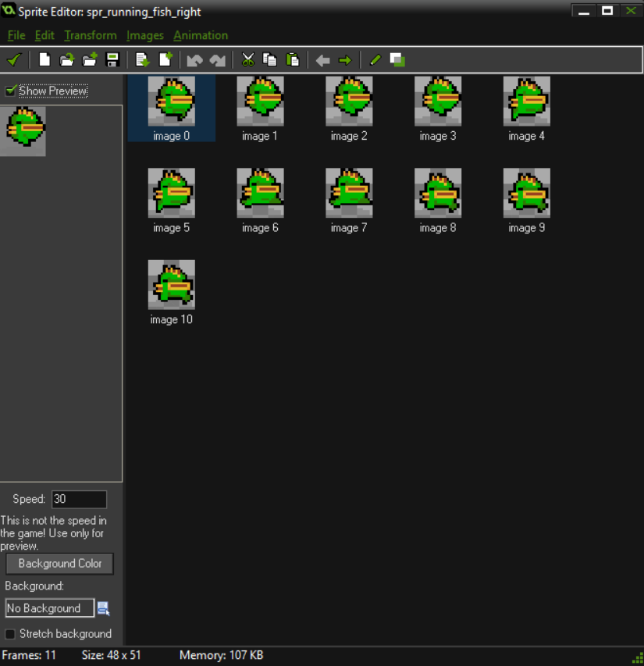Open the File menu

coord(16,35)
